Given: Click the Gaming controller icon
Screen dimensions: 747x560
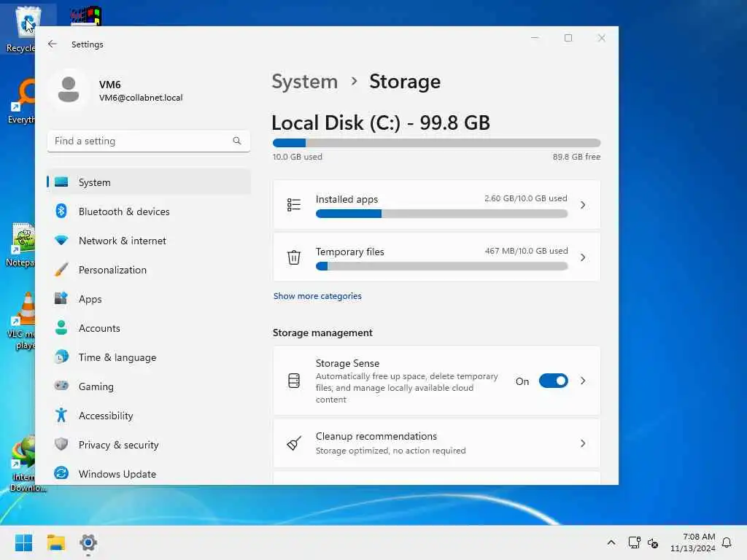Looking at the screenshot, I should pos(61,386).
